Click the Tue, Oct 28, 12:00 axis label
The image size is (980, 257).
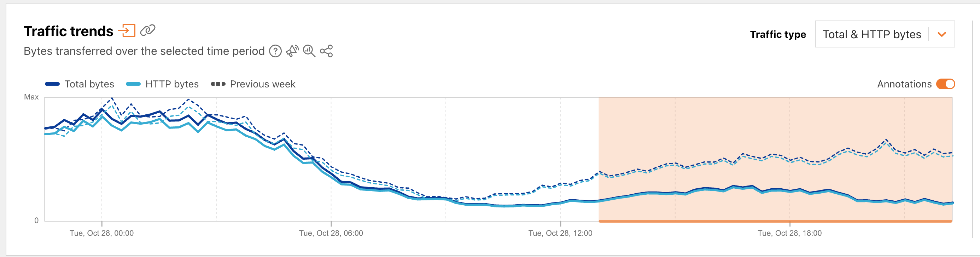pyautogui.click(x=560, y=233)
